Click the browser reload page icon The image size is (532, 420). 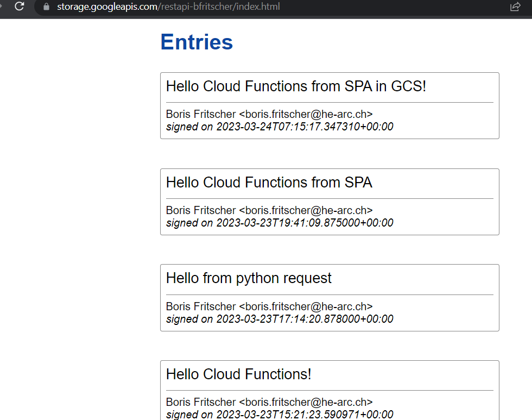[x=20, y=7]
